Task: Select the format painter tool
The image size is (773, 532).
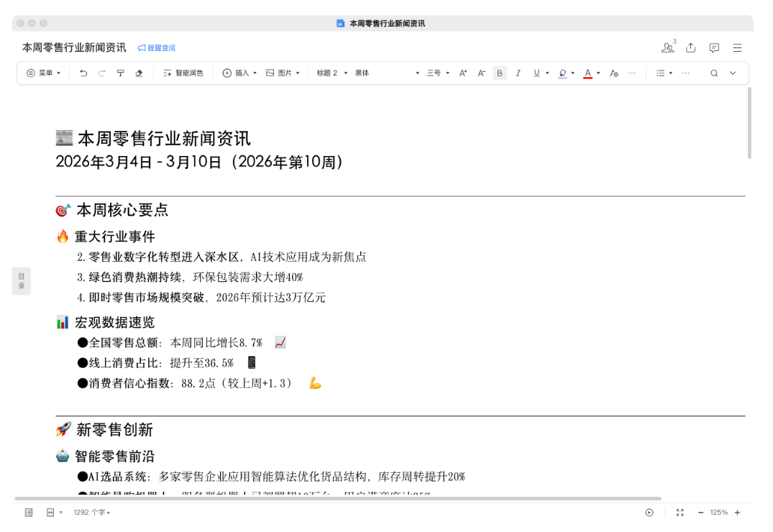Action: [120, 73]
